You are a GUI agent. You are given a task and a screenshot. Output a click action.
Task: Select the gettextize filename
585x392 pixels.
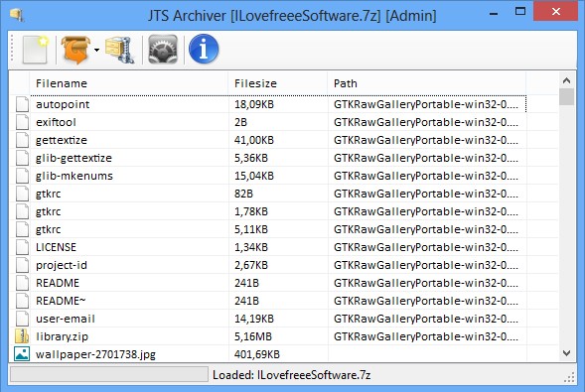(62, 140)
